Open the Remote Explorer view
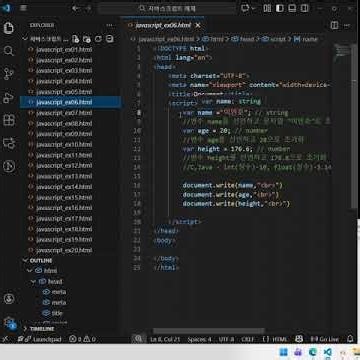This screenshot has width=360, height=360. pos(9,143)
